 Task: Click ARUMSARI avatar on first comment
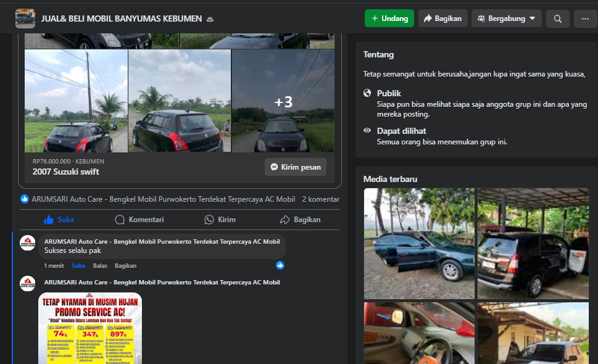coord(27,243)
